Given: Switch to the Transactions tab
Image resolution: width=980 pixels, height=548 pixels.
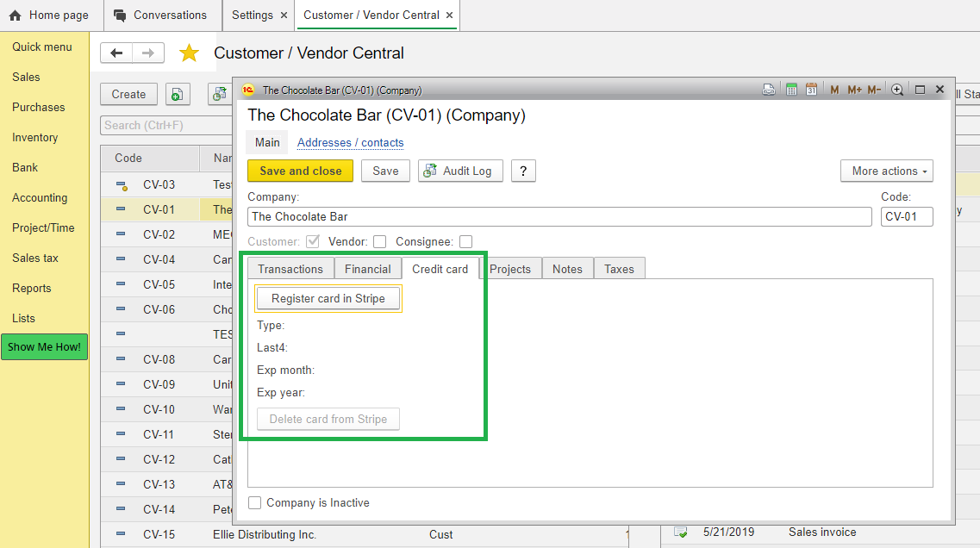Looking at the screenshot, I should [x=290, y=269].
